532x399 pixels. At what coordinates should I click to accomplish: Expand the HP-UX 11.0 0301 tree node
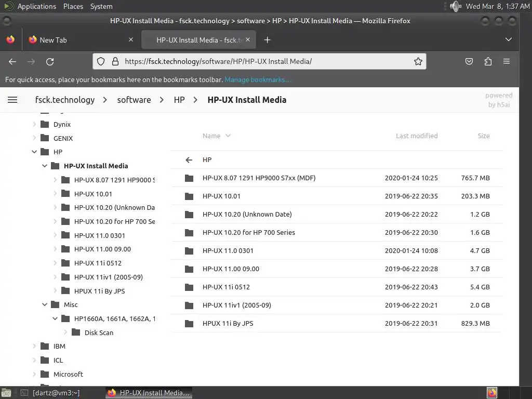[55, 235]
